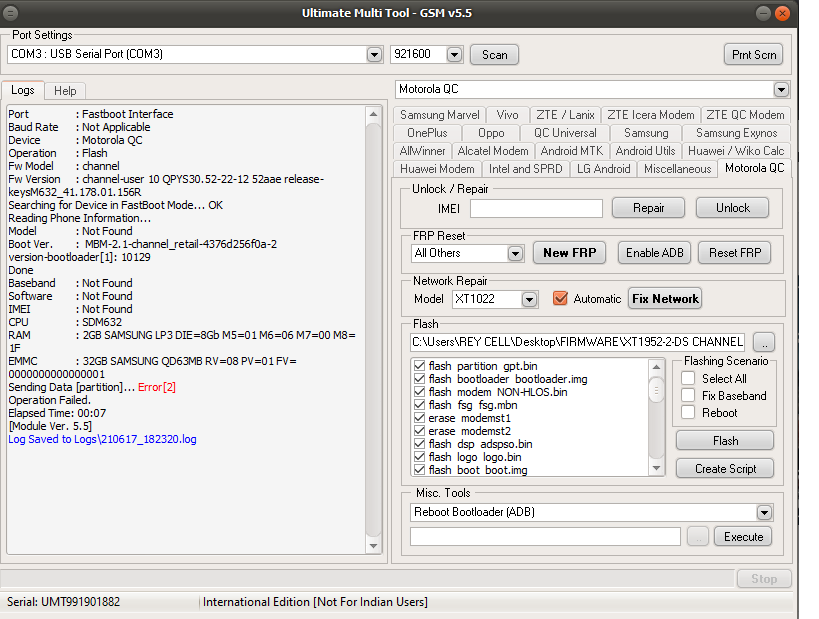The width and height of the screenshot is (819, 619).
Task: Click the scroll down arrow in flash list
Action: 656,468
